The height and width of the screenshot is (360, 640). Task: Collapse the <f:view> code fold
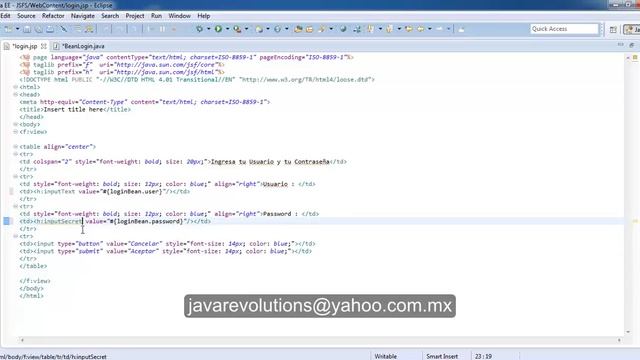click(x=16, y=131)
